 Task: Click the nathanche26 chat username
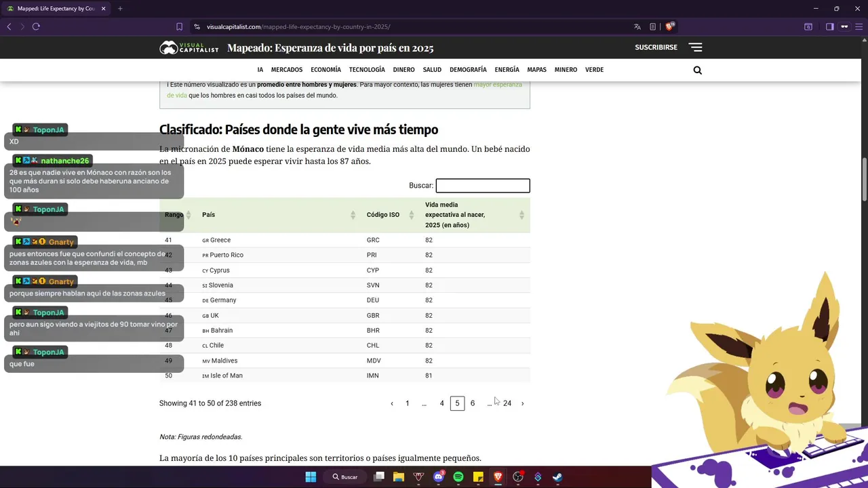pyautogui.click(x=65, y=161)
